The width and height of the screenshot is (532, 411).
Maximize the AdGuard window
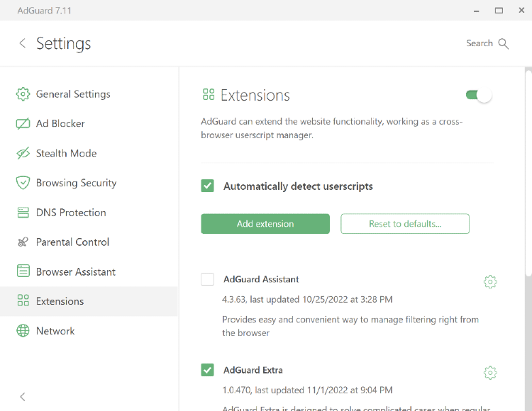click(499, 11)
